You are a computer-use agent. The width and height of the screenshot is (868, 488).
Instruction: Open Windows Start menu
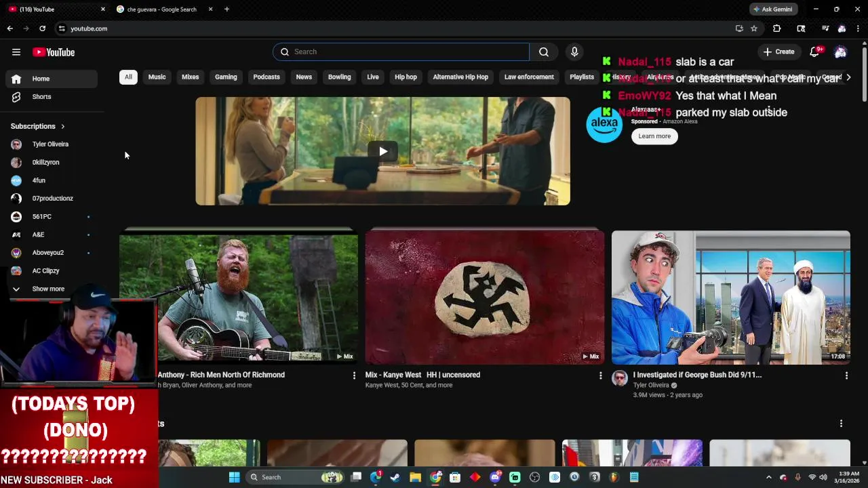point(234,477)
